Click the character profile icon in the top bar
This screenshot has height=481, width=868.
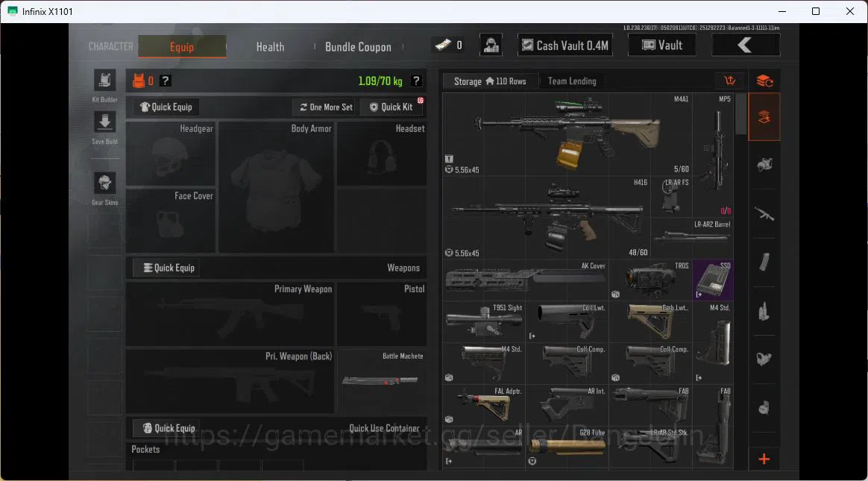click(491, 45)
